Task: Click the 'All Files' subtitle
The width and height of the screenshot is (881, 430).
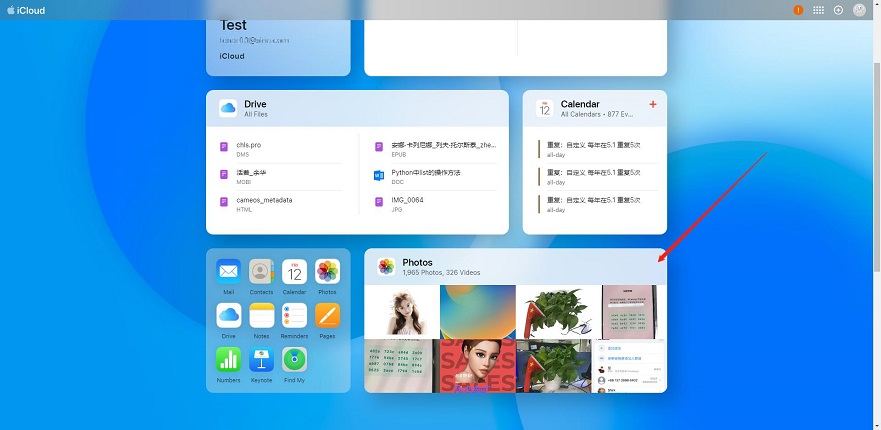Action: 256,114
